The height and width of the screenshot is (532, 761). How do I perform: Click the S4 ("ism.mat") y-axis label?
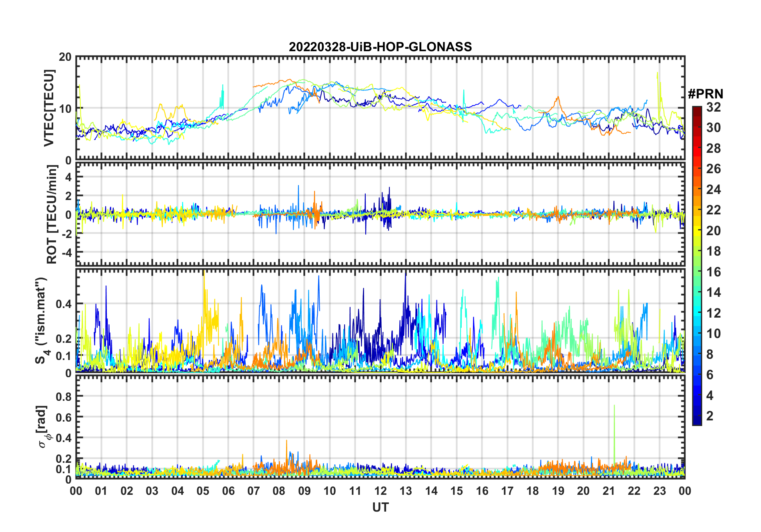(42, 320)
